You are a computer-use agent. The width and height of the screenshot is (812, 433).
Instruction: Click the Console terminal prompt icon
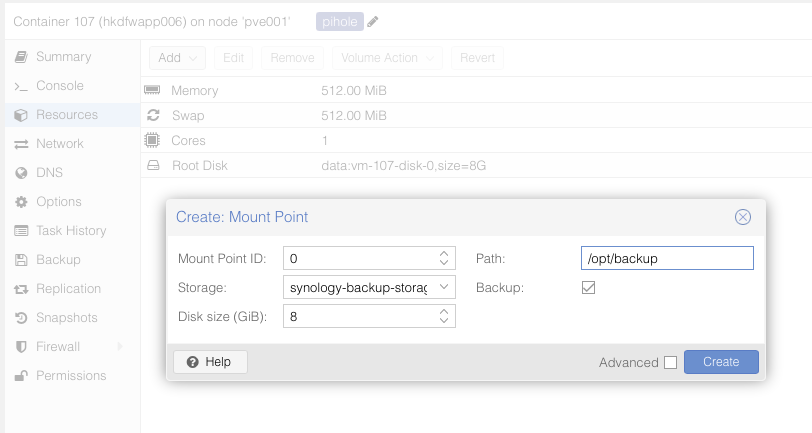coord(21,86)
